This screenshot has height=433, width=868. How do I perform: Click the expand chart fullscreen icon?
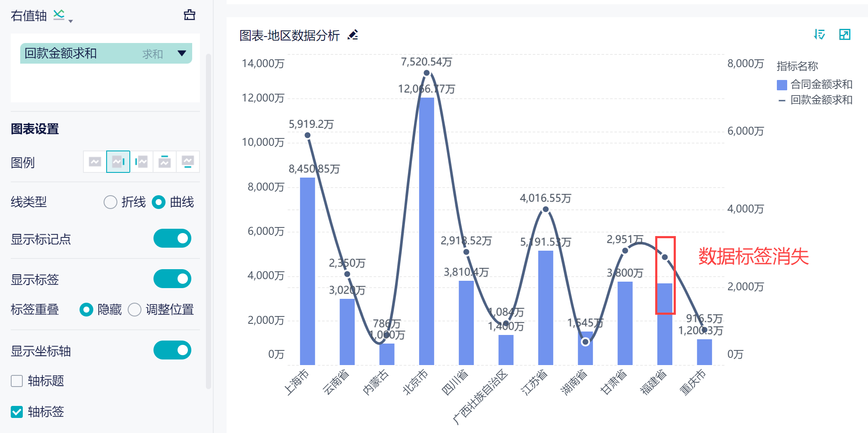845,34
